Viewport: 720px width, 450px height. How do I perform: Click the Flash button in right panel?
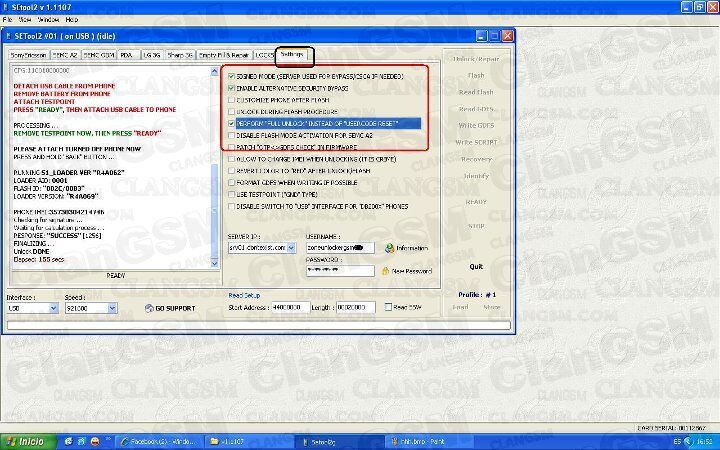(x=476, y=75)
